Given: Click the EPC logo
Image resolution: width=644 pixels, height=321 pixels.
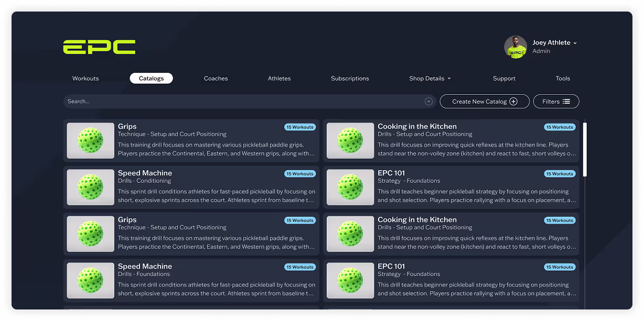Looking at the screenshot, I should tap(99, 47).
